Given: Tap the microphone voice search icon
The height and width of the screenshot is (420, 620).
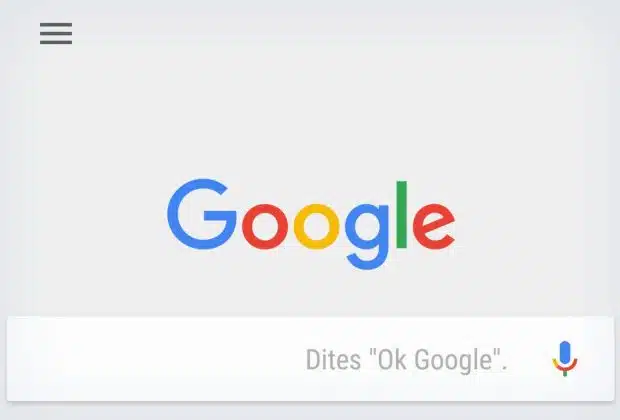Looking at the screenshot, I should click(565, 358).
